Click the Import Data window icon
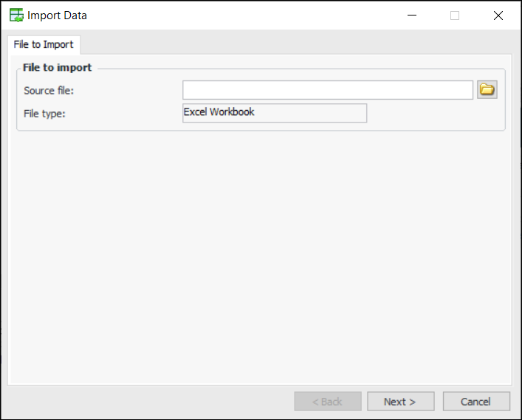Image resolution: width=522 pixels, height=420 pixels. (16, 15)
